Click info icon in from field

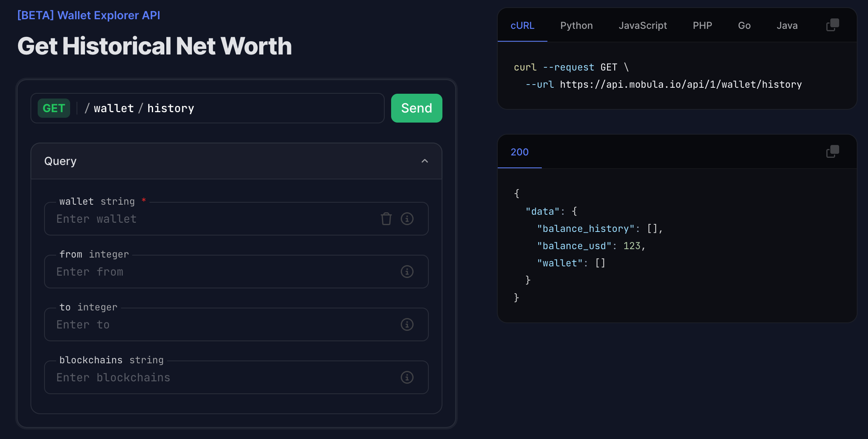point(407,272)
